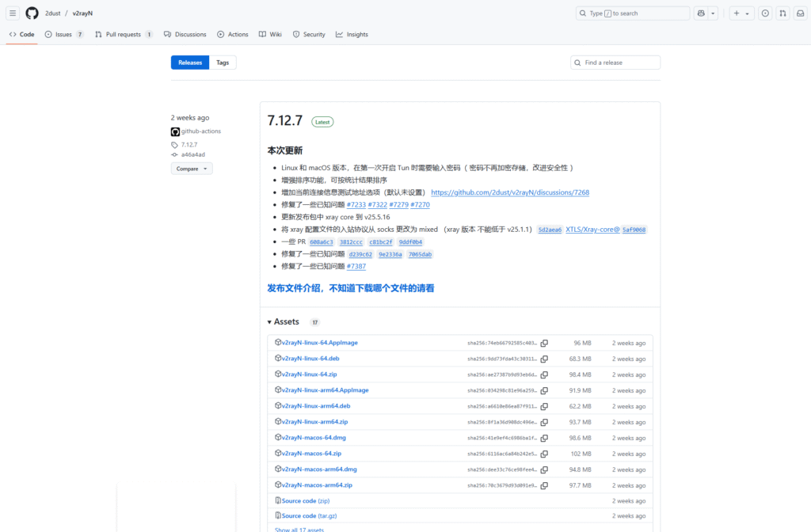
Task: Open the notifications inbox icon
Action: coord(798,13)
